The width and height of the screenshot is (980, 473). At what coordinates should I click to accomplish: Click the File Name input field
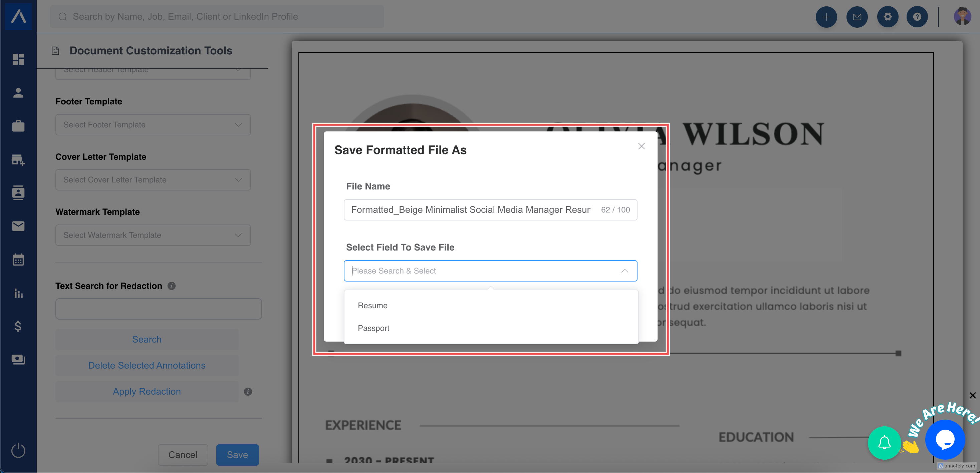click(x=470, y=210)
